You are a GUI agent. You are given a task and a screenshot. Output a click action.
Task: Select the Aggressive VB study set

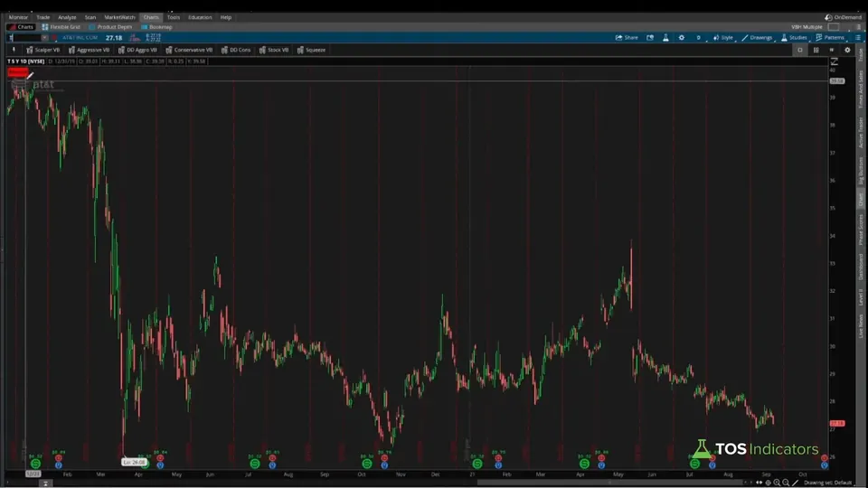pos(90,50)
